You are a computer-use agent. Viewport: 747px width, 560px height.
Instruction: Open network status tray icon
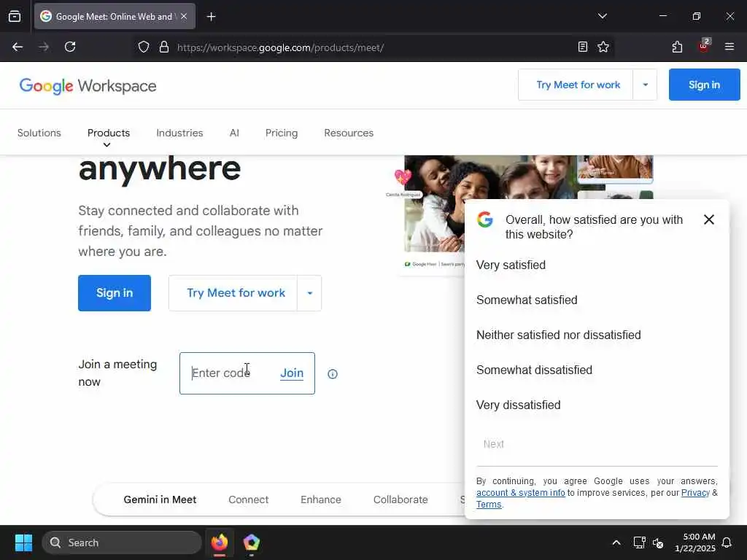639,542
